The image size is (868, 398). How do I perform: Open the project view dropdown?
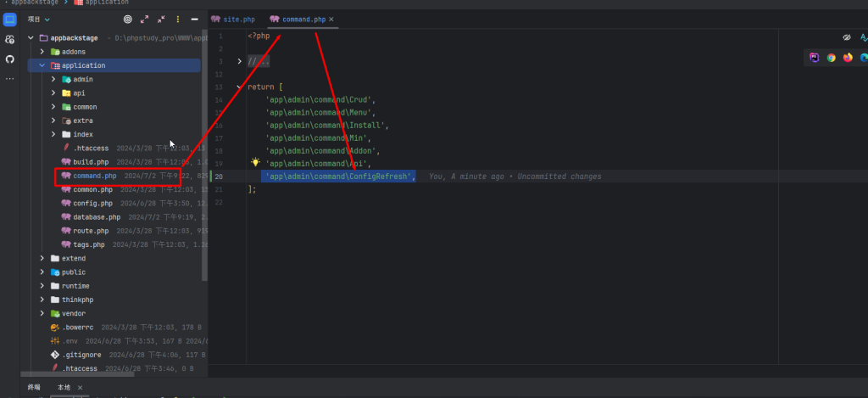coord(39,19)
